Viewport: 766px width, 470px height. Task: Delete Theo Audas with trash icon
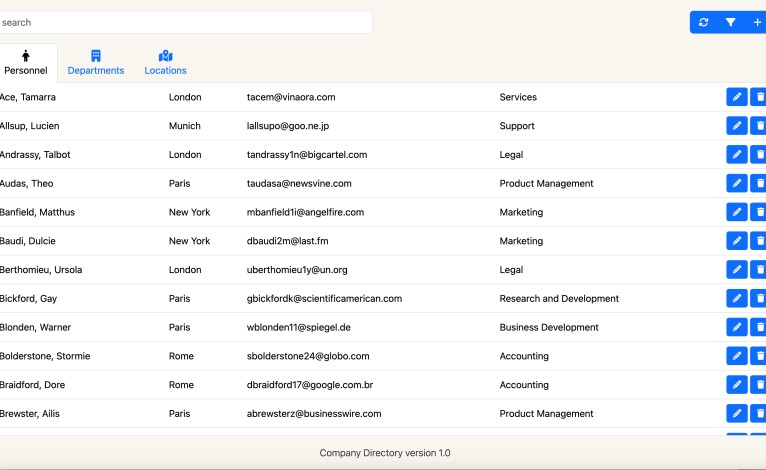pos(759,184)
